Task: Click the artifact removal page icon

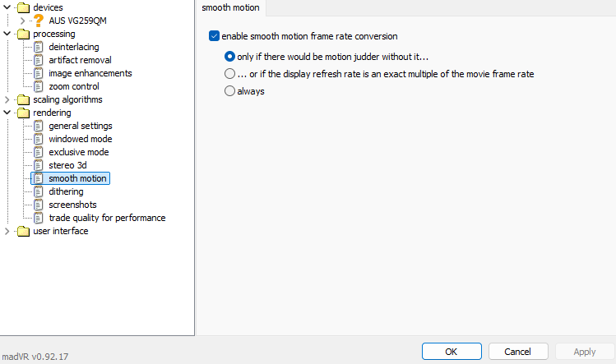Action: (38, 60)
